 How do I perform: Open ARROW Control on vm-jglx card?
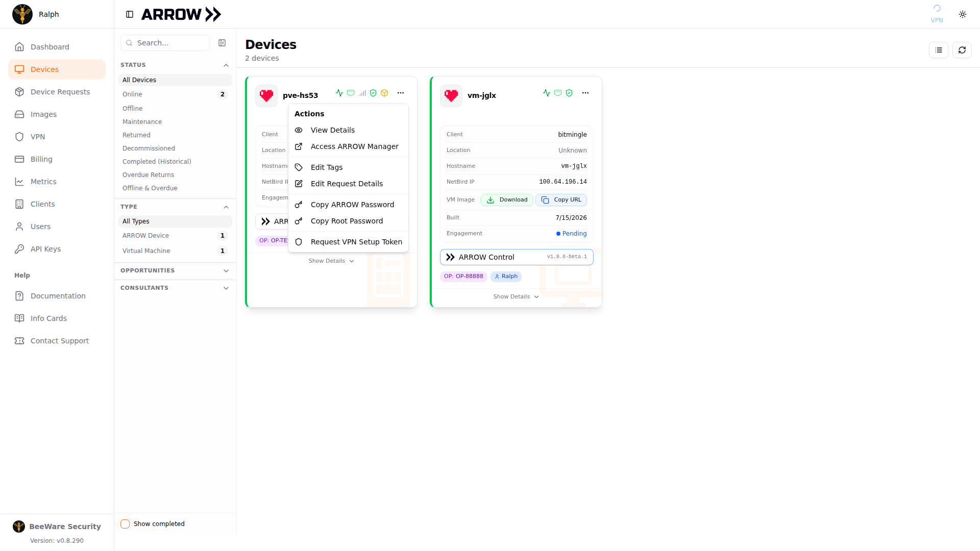point(517,257)
